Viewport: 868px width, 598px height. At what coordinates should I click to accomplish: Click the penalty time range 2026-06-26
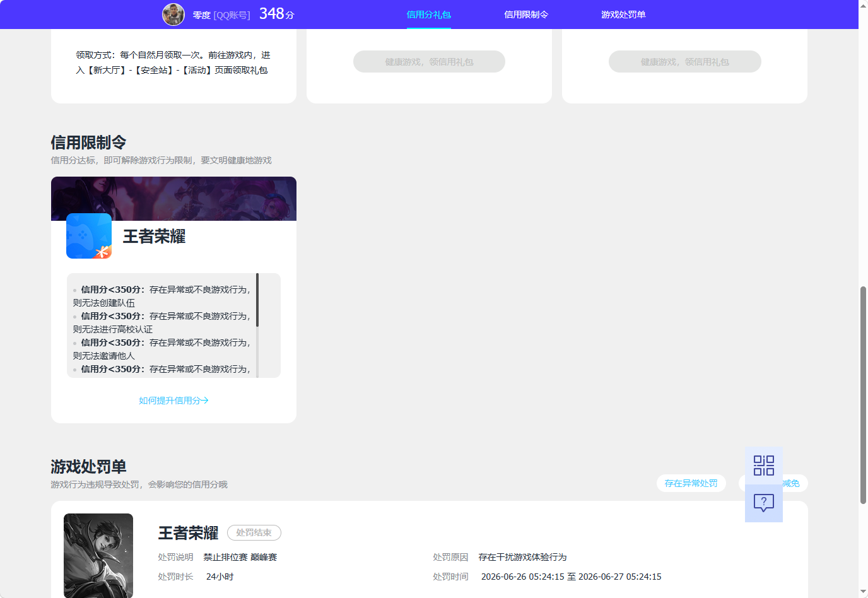click(x=572, y=577)
